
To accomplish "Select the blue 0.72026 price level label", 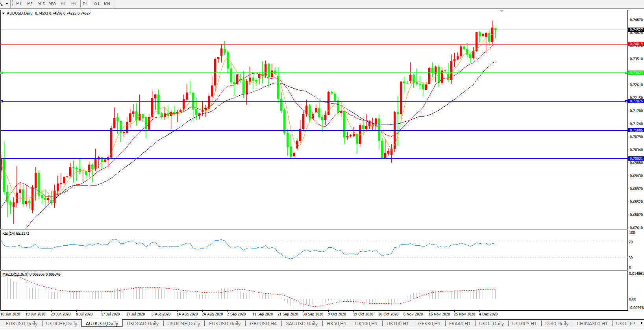I will coord(636,101).
